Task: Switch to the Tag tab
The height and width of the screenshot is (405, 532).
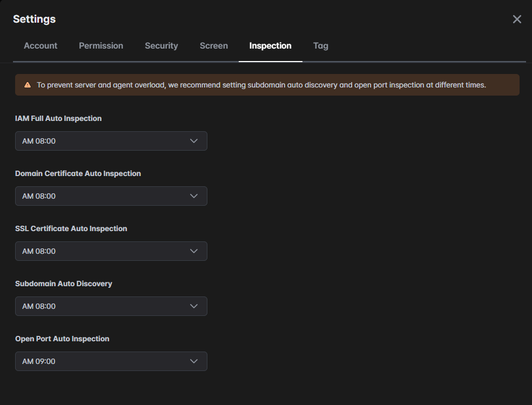Action: click(x=321, y=46)
